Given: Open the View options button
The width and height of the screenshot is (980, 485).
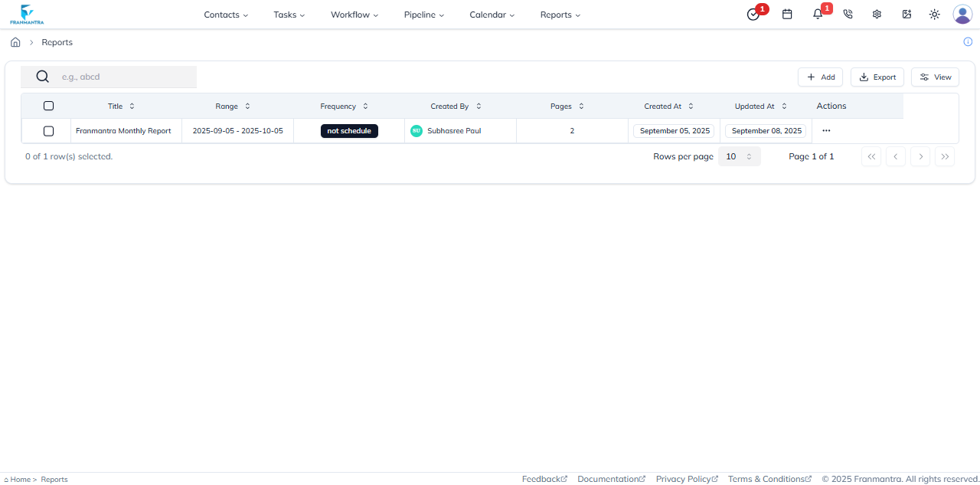Looking at the screenshot, I should [935, 77].
